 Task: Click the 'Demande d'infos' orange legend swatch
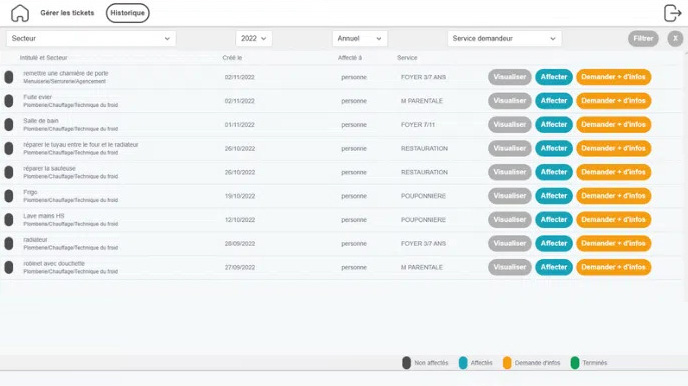(x=507, y=363)
